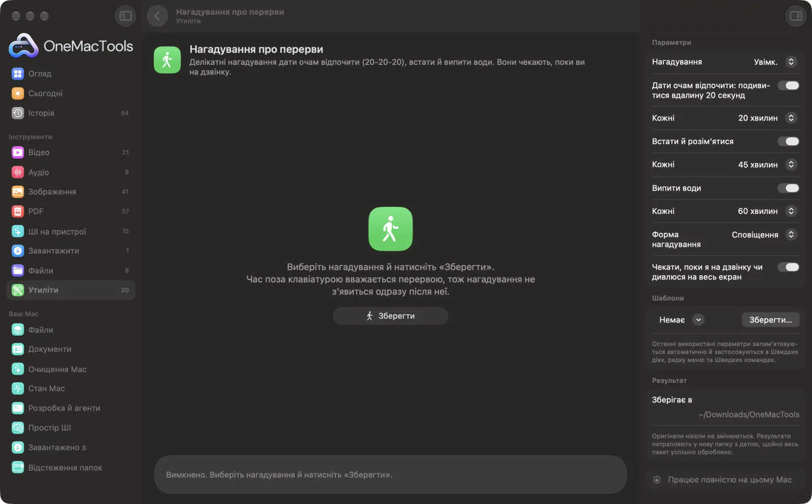Viewport: 812px width, 504px height.
Task: Open Розробка й агенти terminal icon
Action: (x=18, y=408)
